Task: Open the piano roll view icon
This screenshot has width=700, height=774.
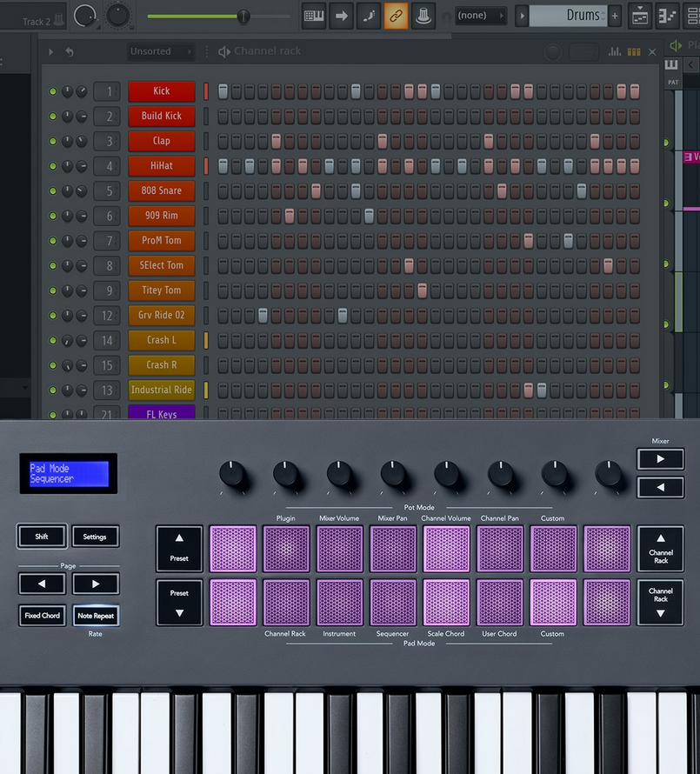Action: point(667,16)
